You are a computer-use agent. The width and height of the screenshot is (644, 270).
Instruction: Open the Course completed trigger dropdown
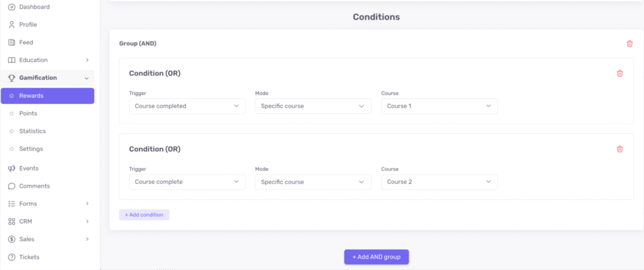click(187, 106)
